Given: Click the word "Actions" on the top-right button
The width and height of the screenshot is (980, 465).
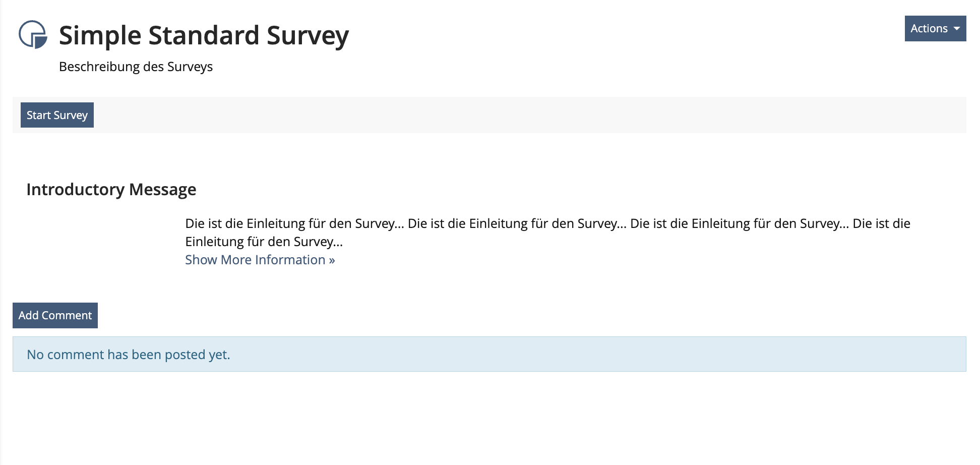Looking at the screenshot, I should tap(929, 29).
